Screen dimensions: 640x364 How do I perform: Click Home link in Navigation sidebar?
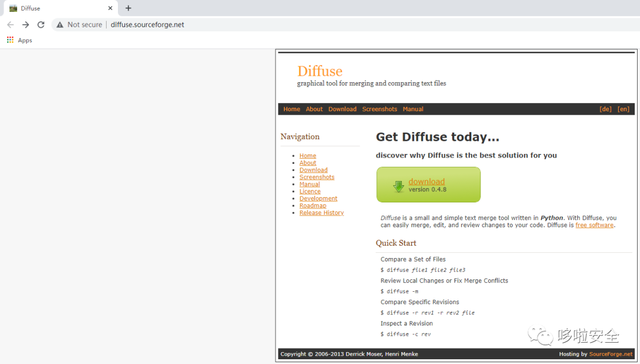[308, 156]
